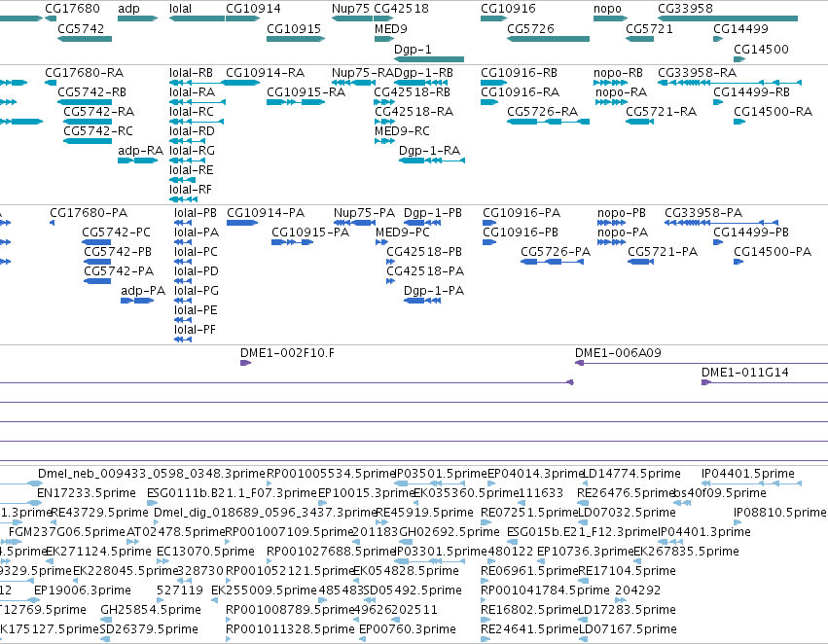Click the DME1-011G14 clone label
828x644 pixels.
(745, 373)
